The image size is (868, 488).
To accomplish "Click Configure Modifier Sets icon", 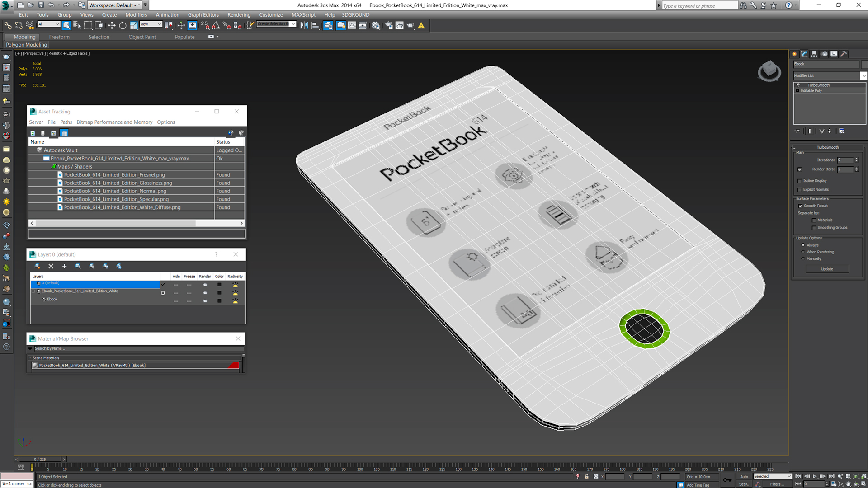I will pos(842,131).
